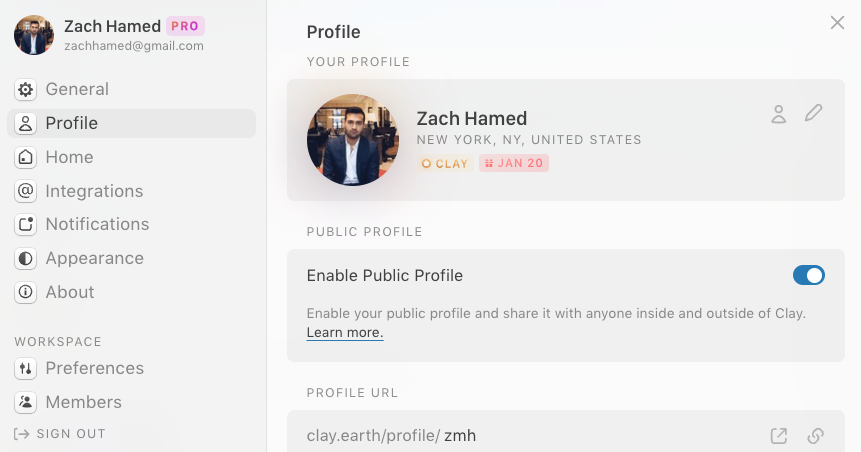The image size is (861, 452).
Task: Click the General gear icon in sidebar
Action: (26, 89)
